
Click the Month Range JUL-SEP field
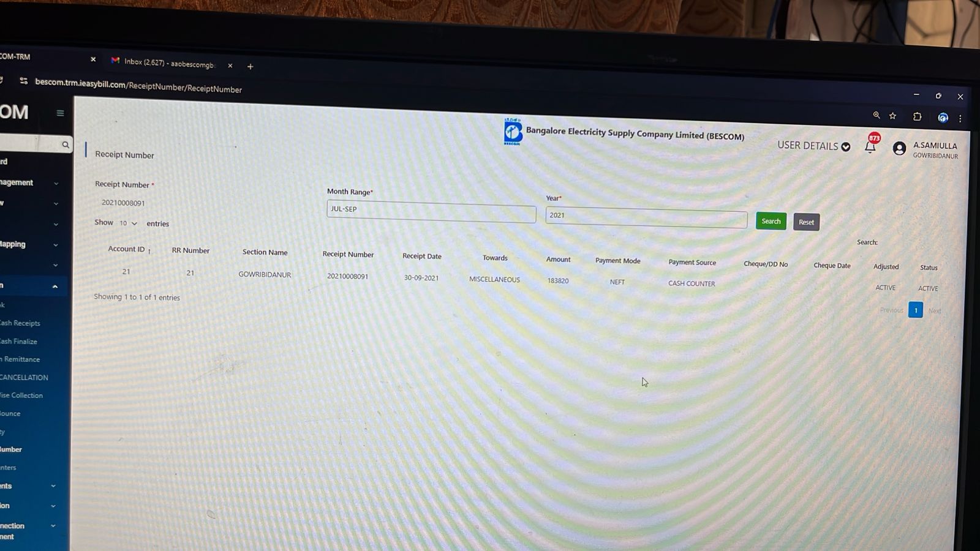[x=431, y=210]
